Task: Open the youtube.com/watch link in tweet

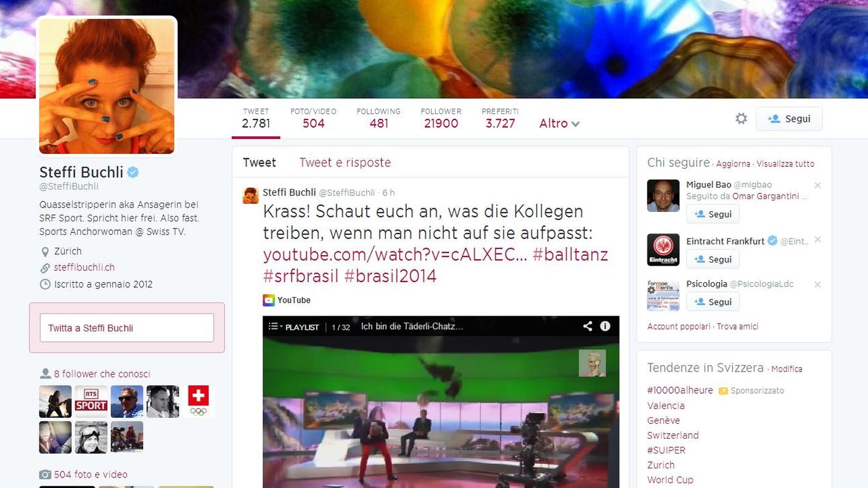Action: 395,254
